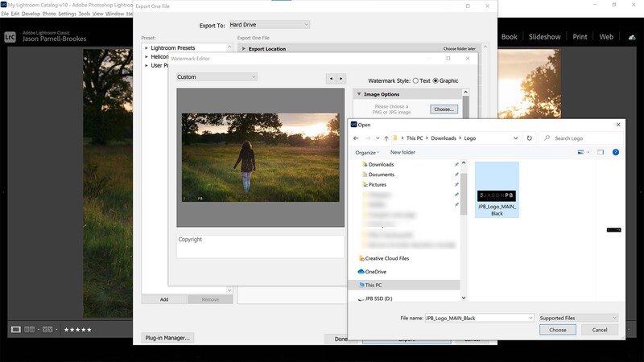Open the Supported Files type dropdown

click(578, 318)
